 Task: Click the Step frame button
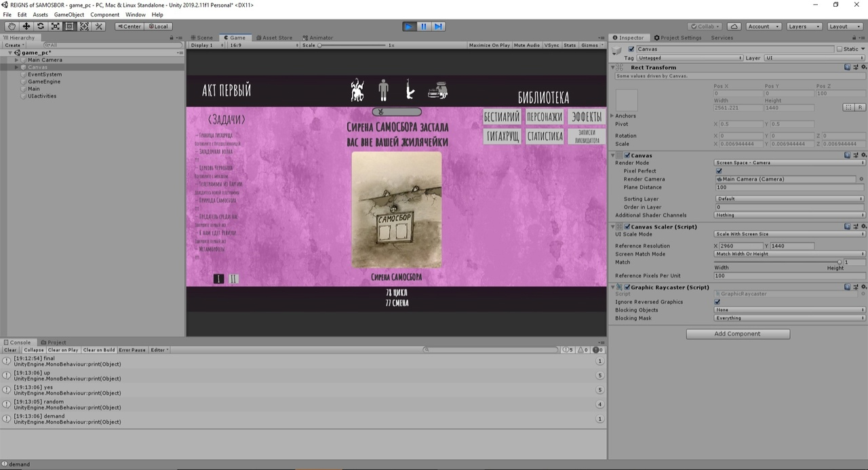(439, 26)
